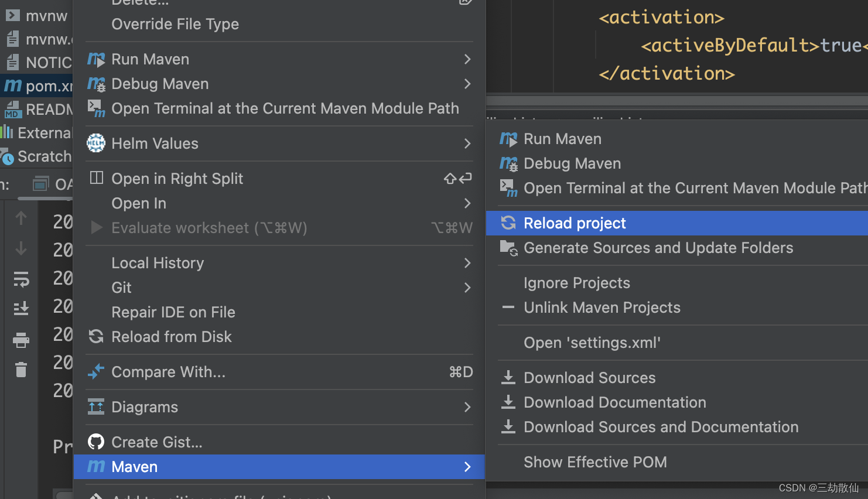Click the GitHub icon beside Create Gist
This screenshot has height=499, width=868.
pos(96,442)
